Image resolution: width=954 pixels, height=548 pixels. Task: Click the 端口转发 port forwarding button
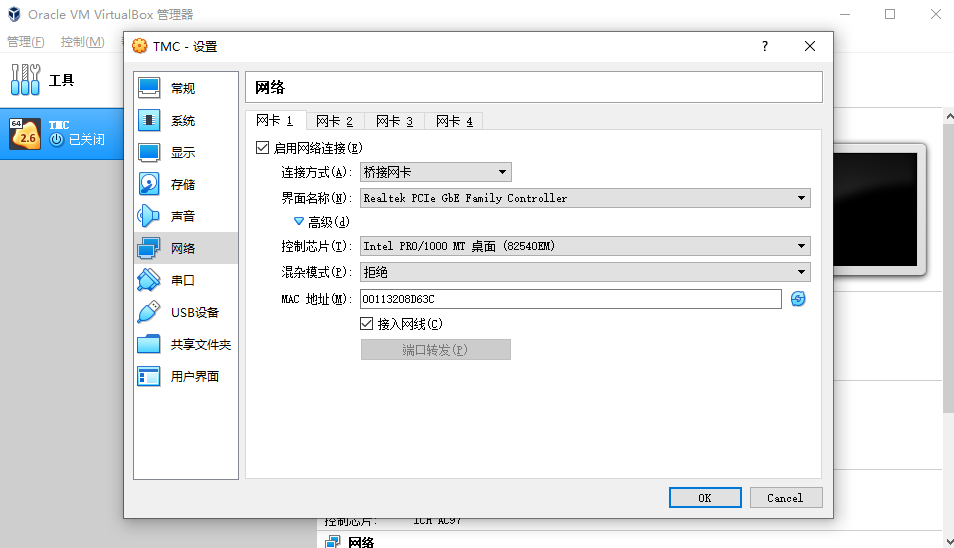[436, 350]
